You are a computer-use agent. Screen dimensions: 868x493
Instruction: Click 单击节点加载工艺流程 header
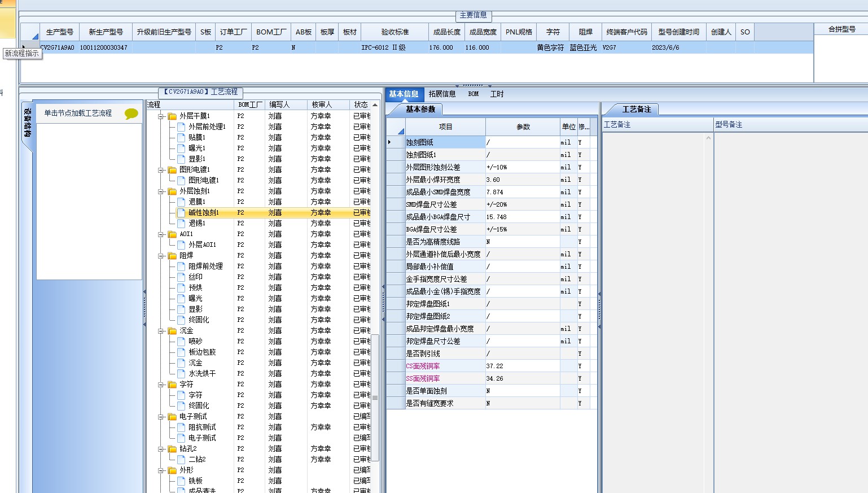[x=78, y=113]
